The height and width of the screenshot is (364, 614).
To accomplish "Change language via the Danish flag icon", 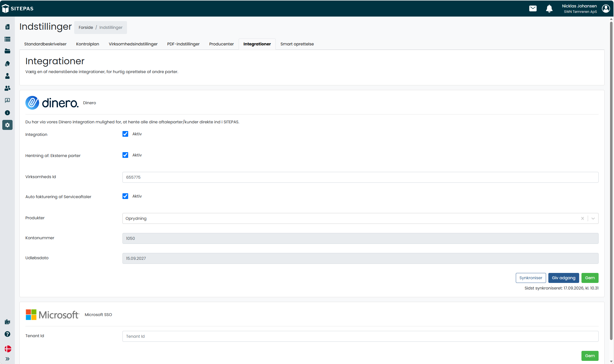I will click(8, 349).
